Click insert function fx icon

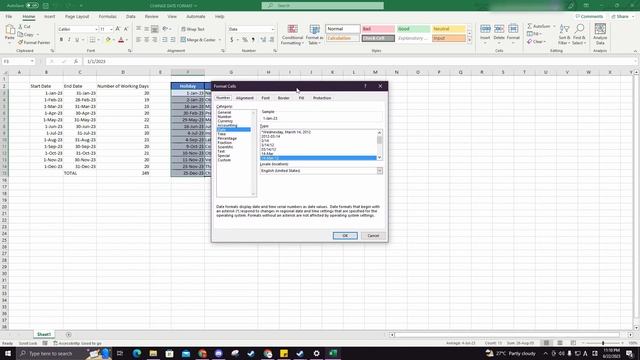point(76,61)
